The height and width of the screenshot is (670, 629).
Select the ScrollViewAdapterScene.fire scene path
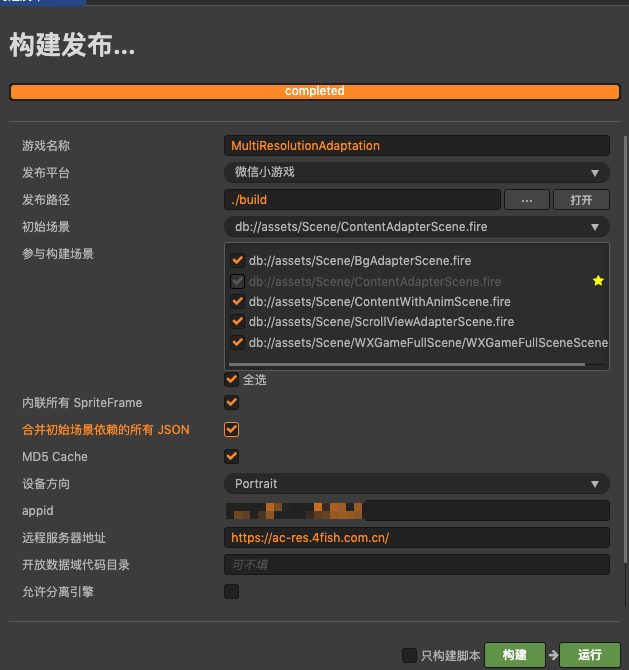pyautogui.click(x=381, y=322)
